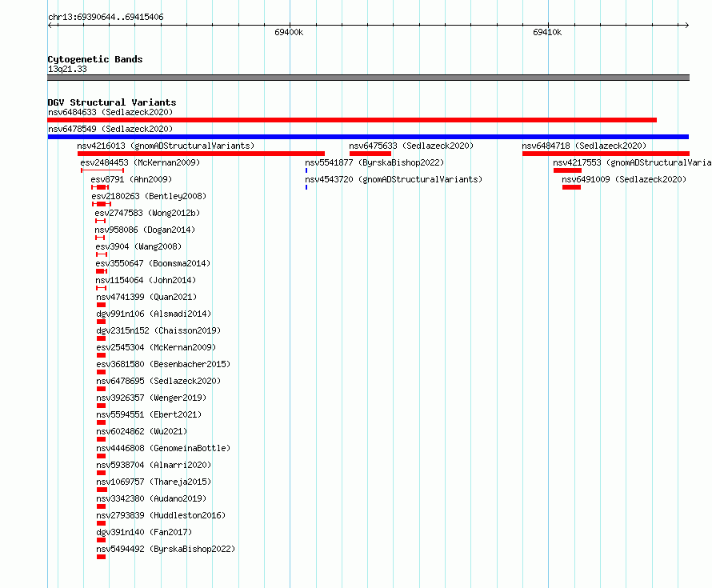Open esv3904 (Wang2008) label
The width and height of the screenshot is (712, 588).
[138, 246]
